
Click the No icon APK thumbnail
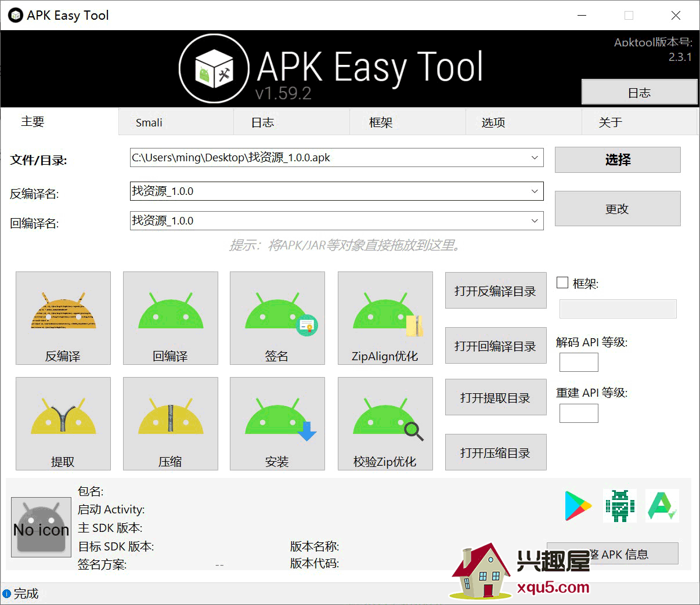41,527
